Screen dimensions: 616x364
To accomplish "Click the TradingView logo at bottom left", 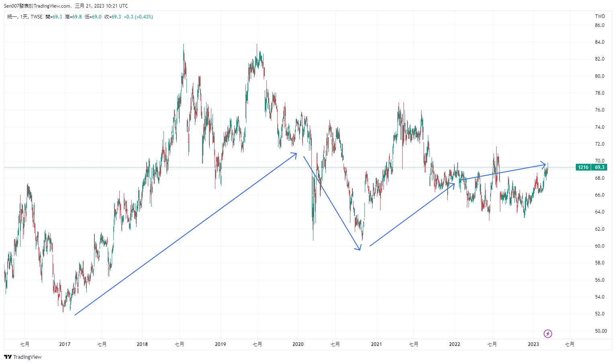I will pyautogui.click(x=23, y=357).
